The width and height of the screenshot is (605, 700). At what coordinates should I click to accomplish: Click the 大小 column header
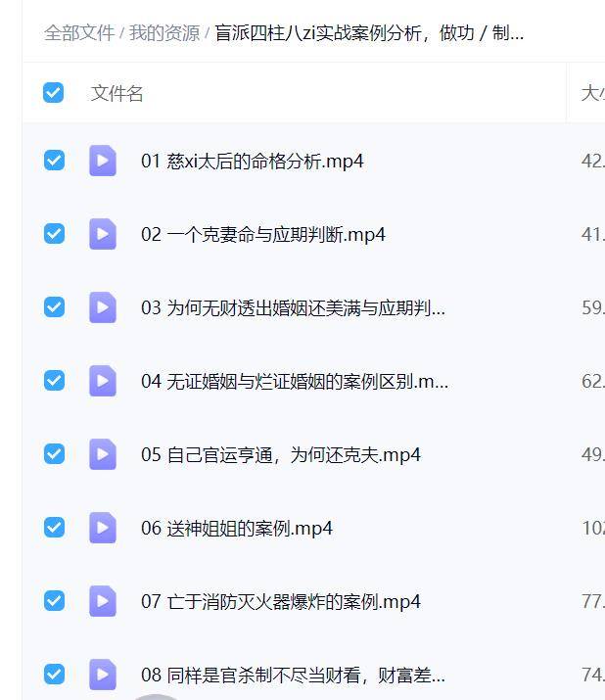pos(593,93)
